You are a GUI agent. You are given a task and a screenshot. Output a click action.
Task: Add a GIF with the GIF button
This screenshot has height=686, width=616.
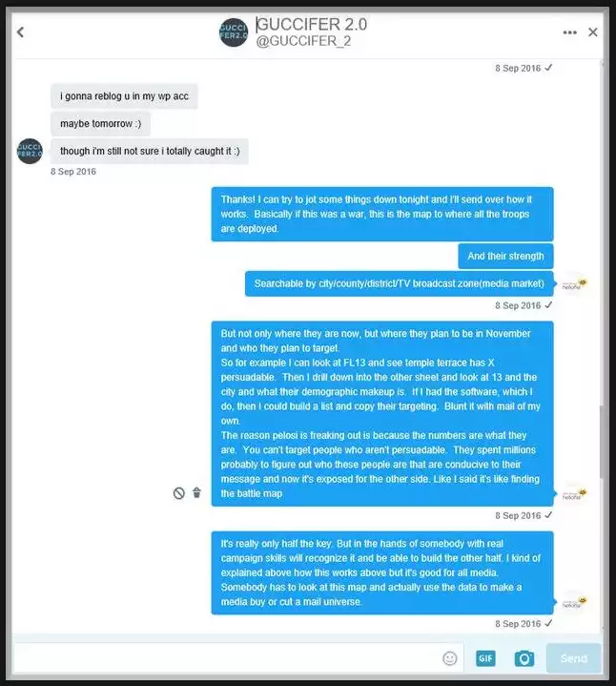485,658
